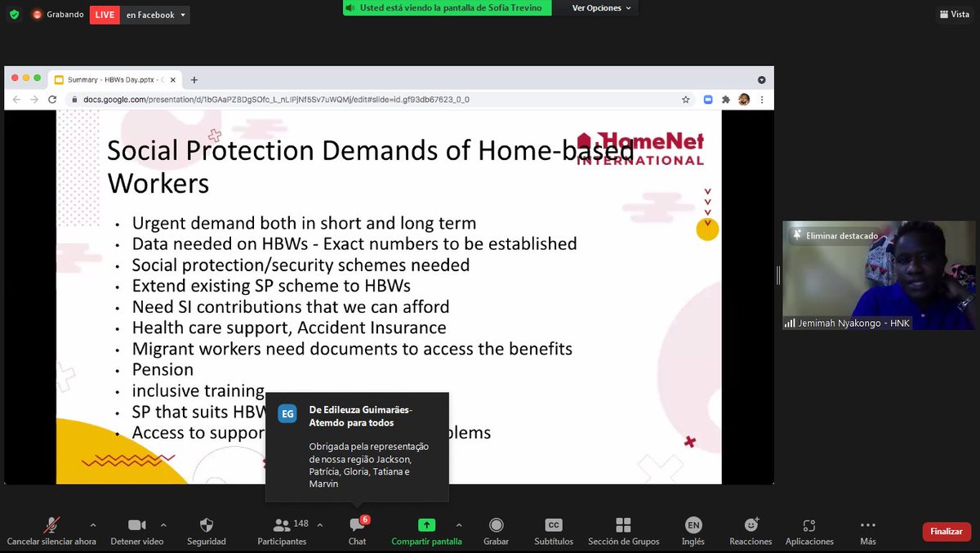Click the HomeNet International logo on slide
Image resolution: width=980 pixels, height=553 pixels.
point(640,148)
